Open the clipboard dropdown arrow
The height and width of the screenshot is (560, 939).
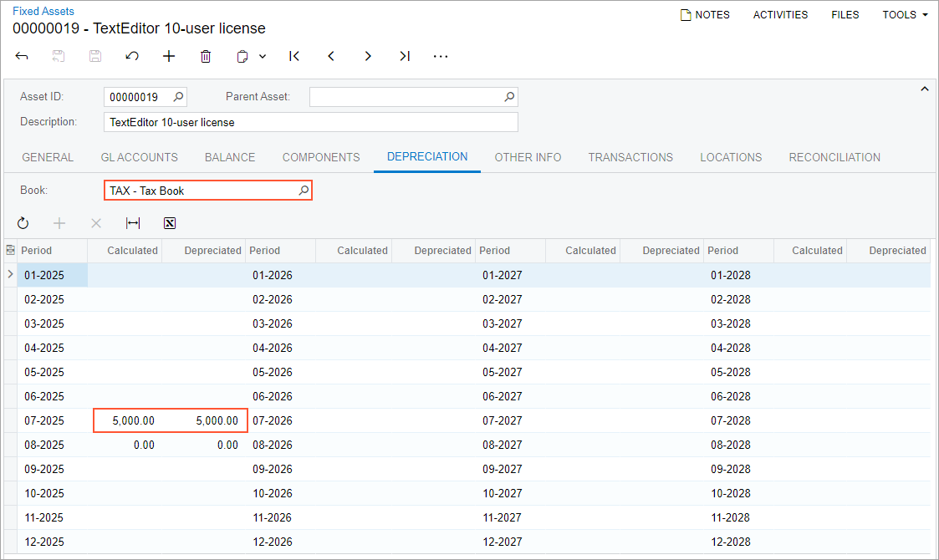[263, 56]
